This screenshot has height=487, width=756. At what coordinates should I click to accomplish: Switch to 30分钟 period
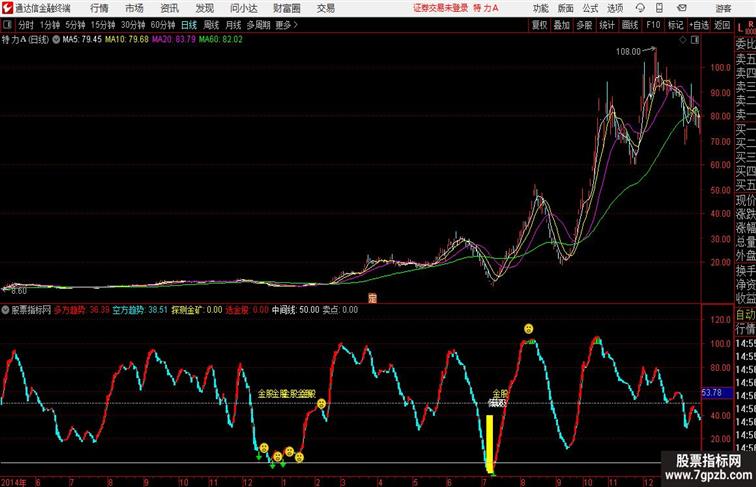(133, 25)
